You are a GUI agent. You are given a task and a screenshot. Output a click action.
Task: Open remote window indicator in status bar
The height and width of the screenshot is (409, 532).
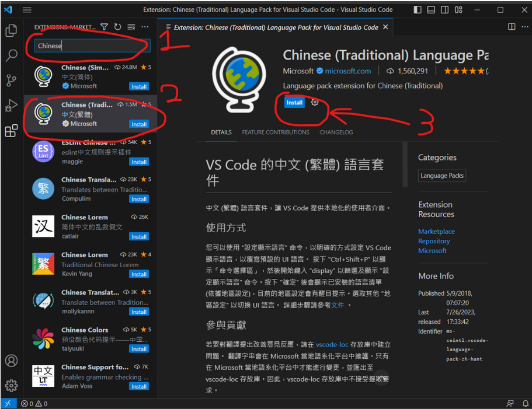point(8,403)
